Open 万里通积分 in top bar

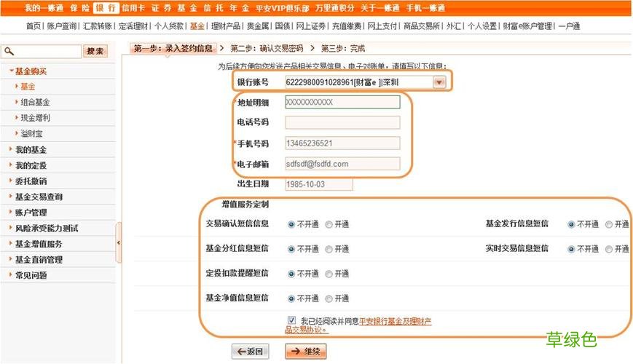point(334,8)
